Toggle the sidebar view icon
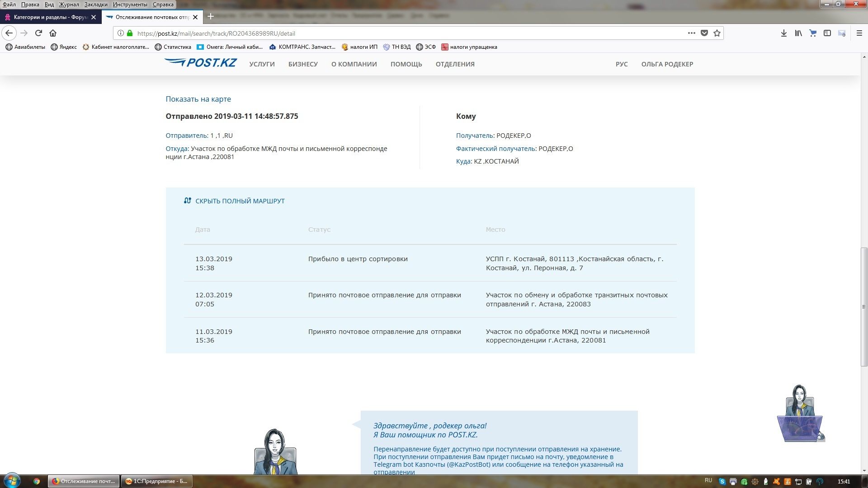 click(827, 33)
